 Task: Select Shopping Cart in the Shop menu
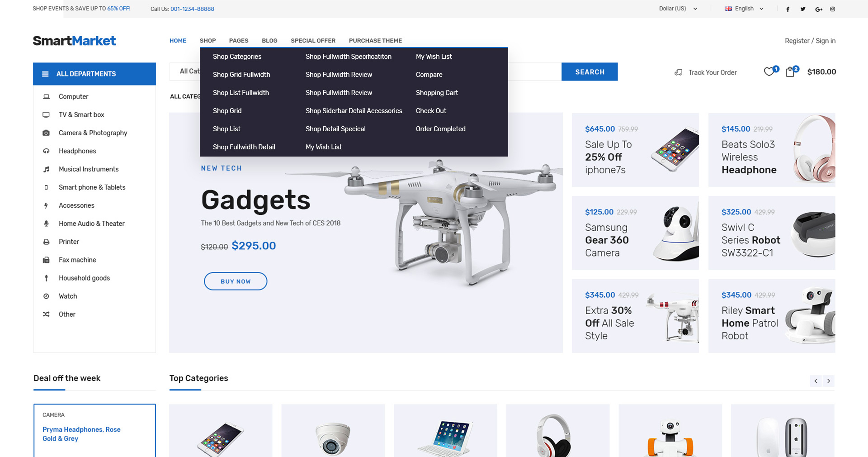[437, 93]
